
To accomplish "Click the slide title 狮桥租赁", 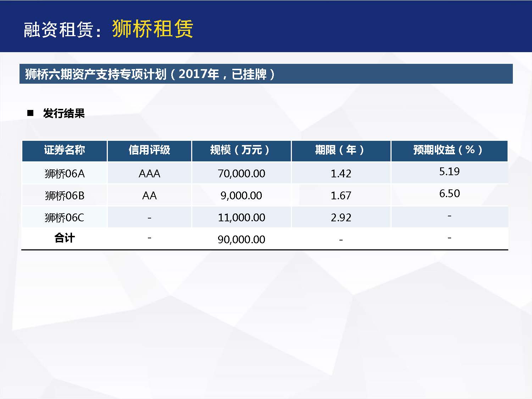I will pos(153,28).
